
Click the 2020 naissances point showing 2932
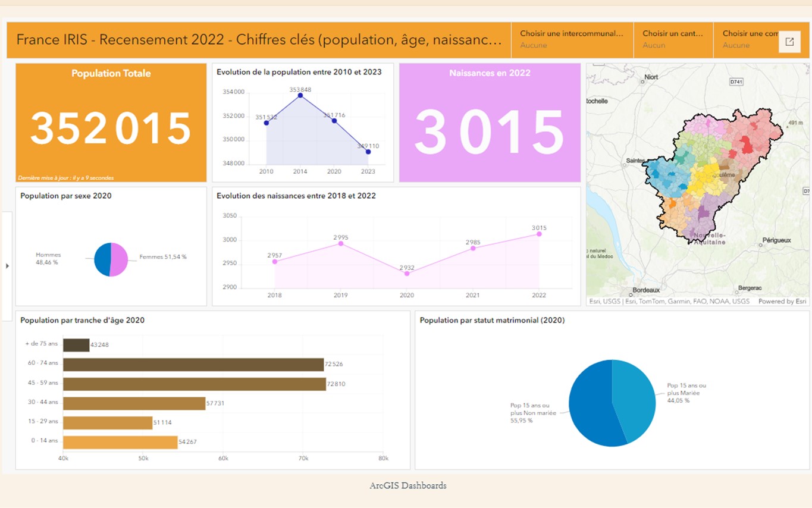coord(406,274)
